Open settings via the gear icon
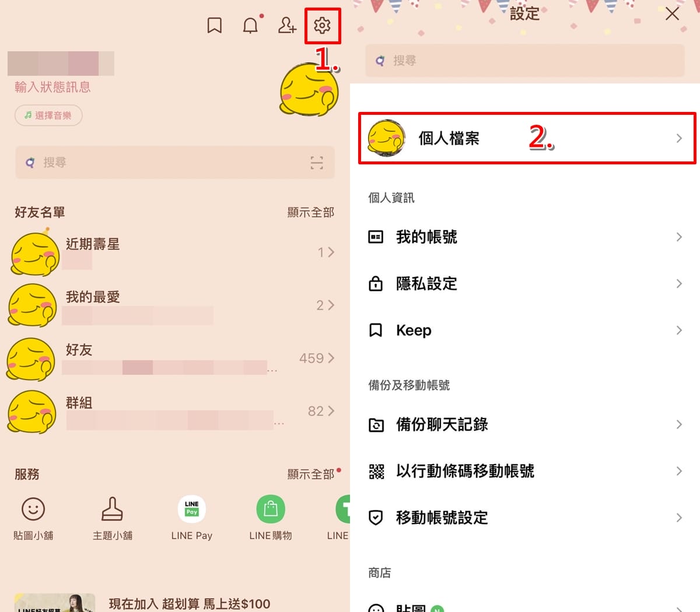The image size is (700, 612). coord(322,25)
